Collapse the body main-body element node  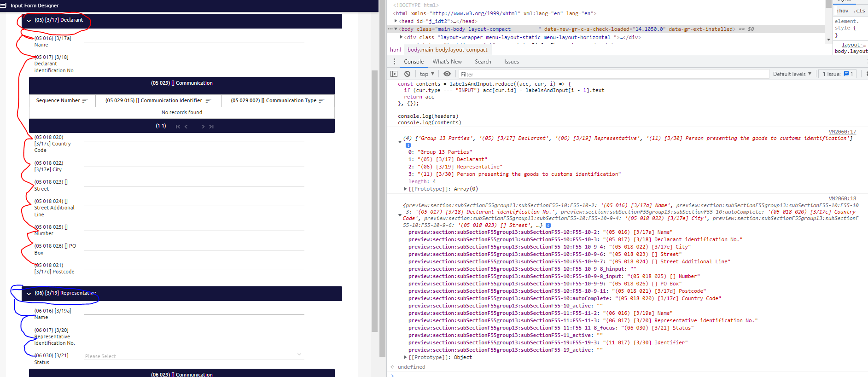point(396,29)
